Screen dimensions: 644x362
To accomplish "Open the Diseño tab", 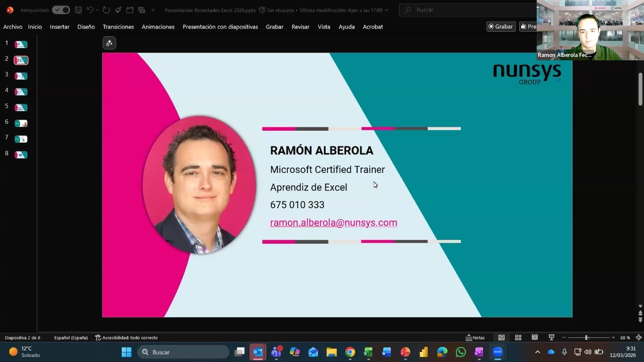I will [86, 27].
